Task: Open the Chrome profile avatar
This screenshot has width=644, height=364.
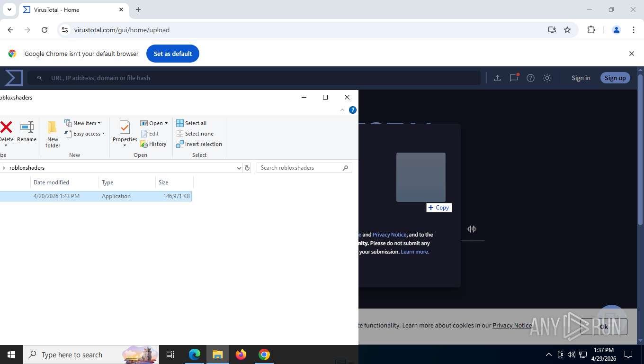Action: (616, 30)
